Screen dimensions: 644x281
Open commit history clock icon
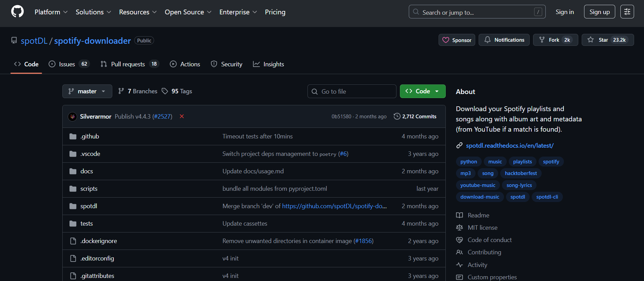pyautogui.click(x=397, y=117)
